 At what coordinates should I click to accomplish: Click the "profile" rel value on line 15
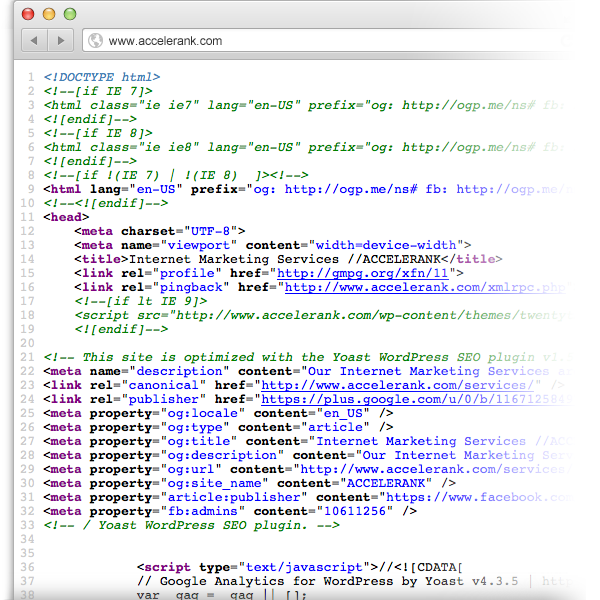pyautogui.click(x=187, y=273)
